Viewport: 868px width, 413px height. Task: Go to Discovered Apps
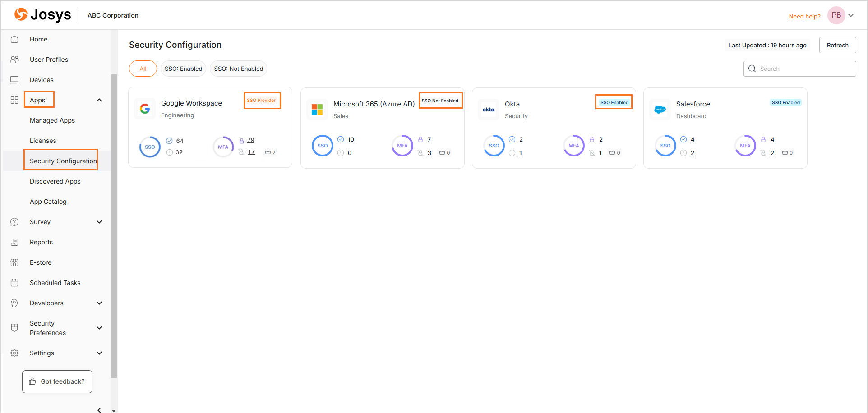click(55, 181)
